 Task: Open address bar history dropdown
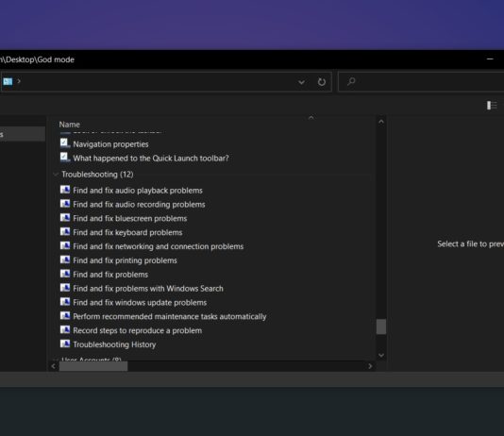pyautogui.click(x=301, y=82)
